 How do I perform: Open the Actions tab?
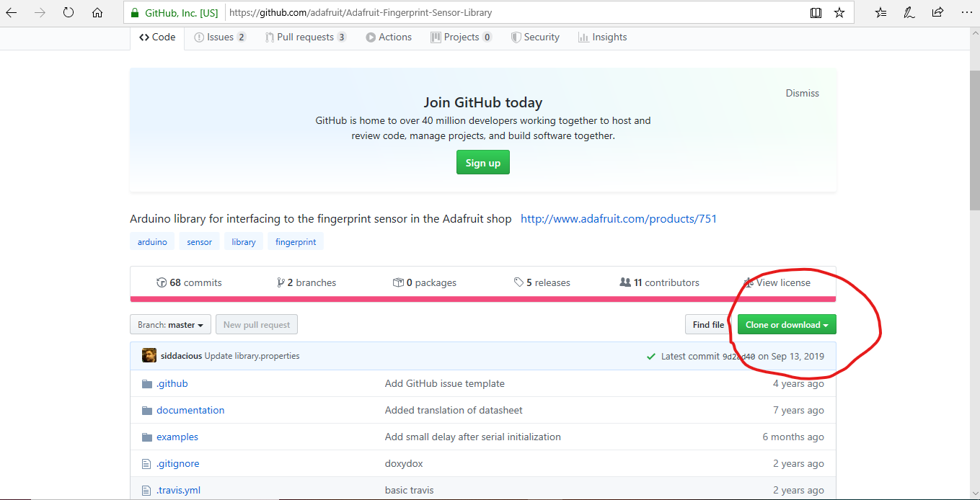click(389, 37)
